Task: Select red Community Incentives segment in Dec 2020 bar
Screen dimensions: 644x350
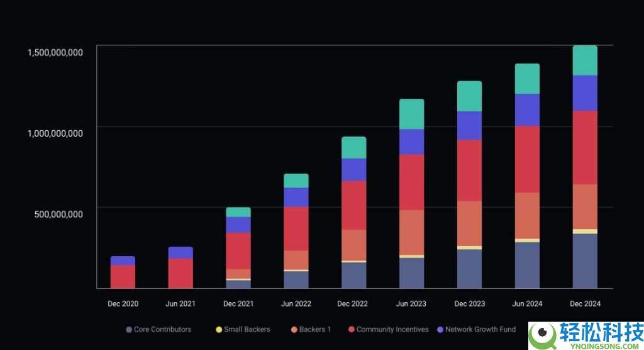Action: pyautogui.click(x=123, y=277)
